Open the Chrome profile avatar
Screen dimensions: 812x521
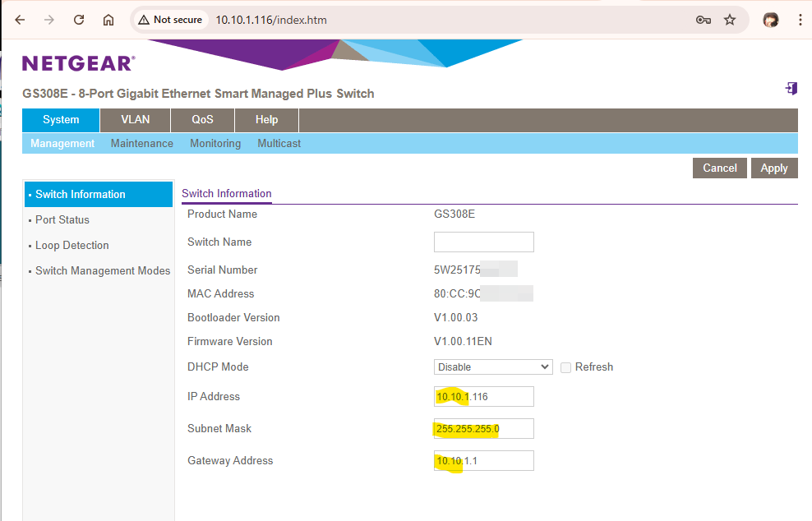(x=770, y=20)
